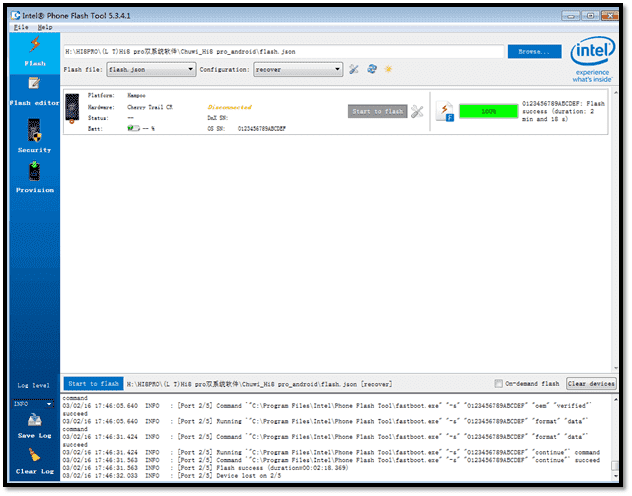
Task: Click the log panel vertical scrollbar
Action: pyautogui.click(x=615, y=438)
